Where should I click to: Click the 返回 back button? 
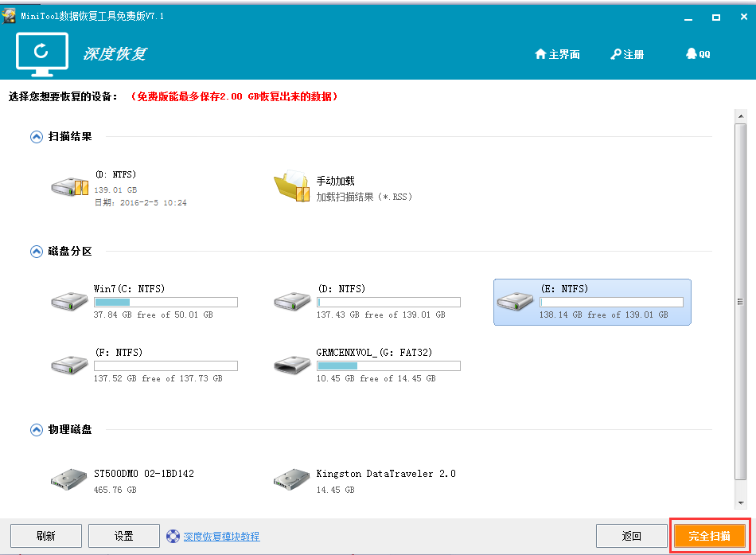pos(632,536)
